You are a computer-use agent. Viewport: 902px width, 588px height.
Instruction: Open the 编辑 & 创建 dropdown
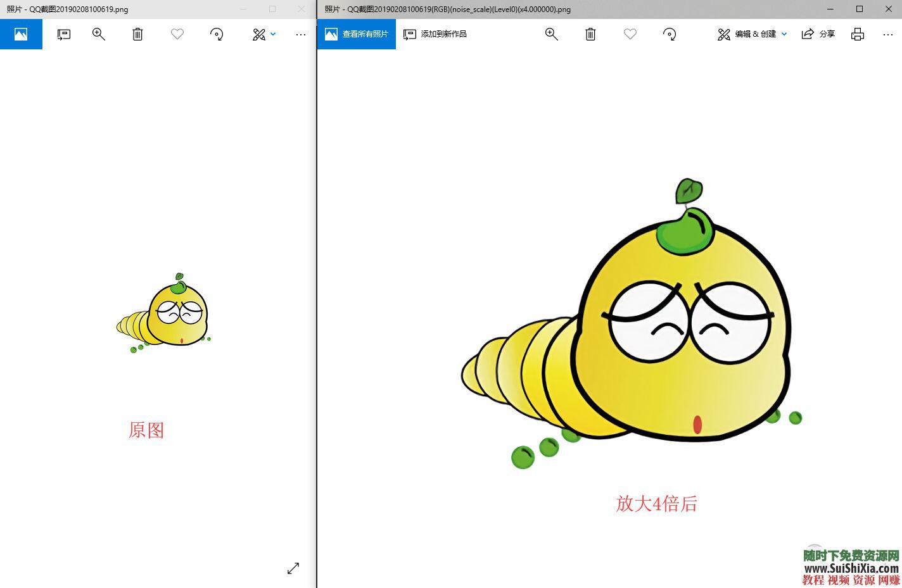point(752,34)
